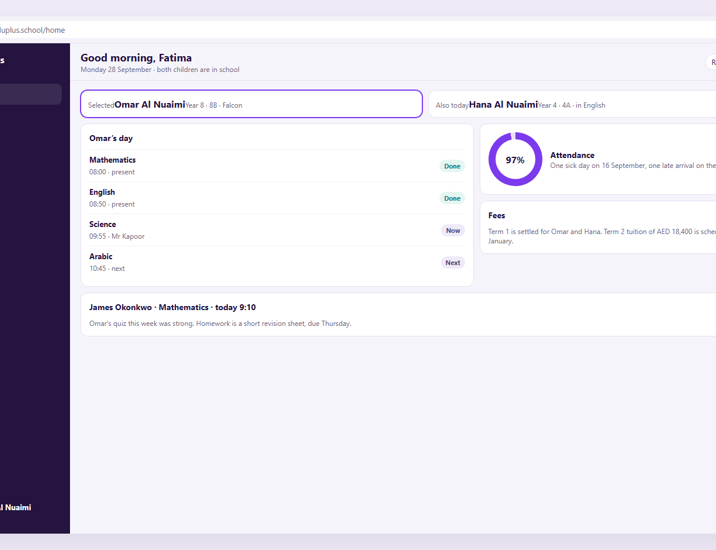
Task: Click the Next badge beside Arabic
Action: (x=453, y=263)
